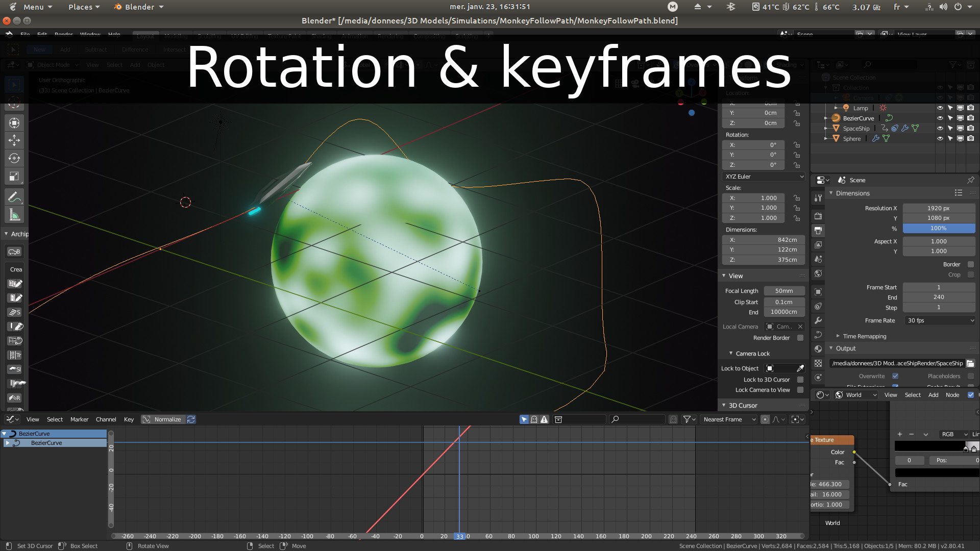This screenshot has height=551, width=980.
Task: Click the Focal Length 50mm field
Action: pos(784,291)
